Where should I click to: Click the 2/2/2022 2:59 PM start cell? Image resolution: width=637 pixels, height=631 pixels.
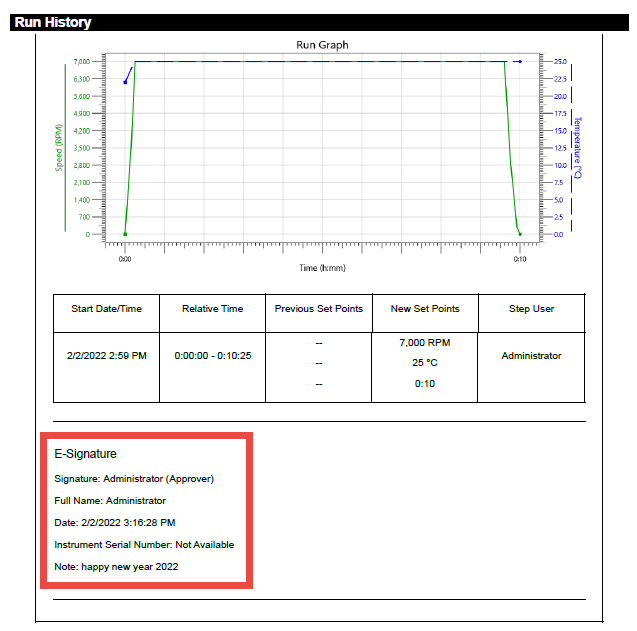(x=106, y=356)
